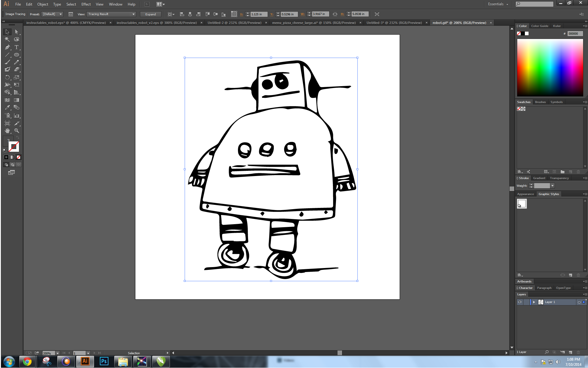Open the Window menu

tap(115, 4)
